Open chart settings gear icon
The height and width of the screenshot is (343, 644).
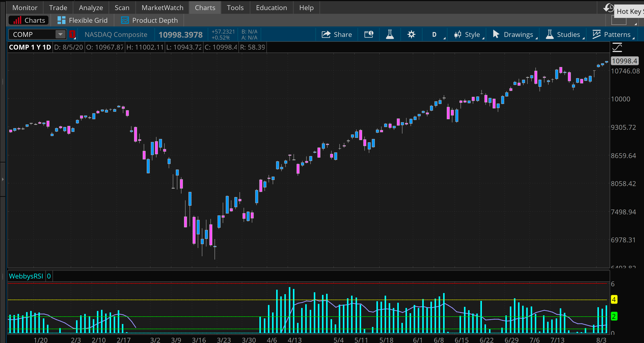411,34
